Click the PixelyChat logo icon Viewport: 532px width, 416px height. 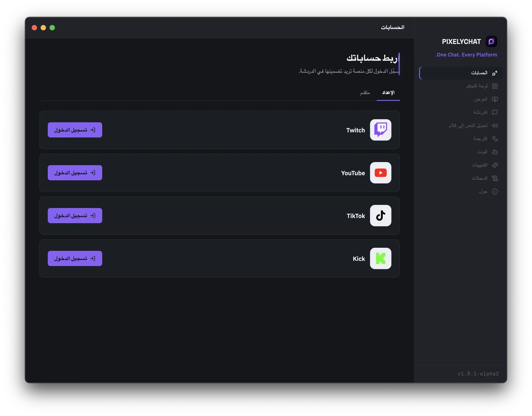(491, 42)
